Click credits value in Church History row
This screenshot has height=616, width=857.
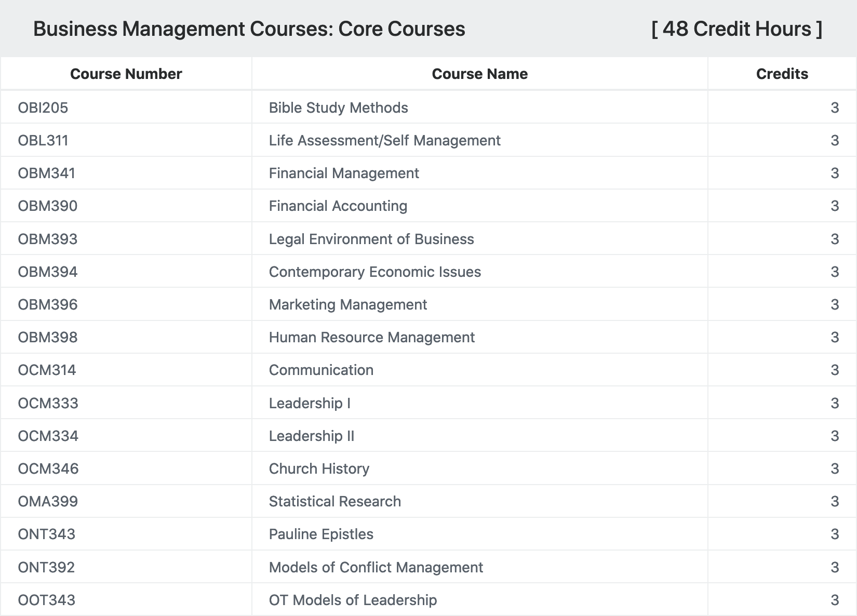click(835, 468)
